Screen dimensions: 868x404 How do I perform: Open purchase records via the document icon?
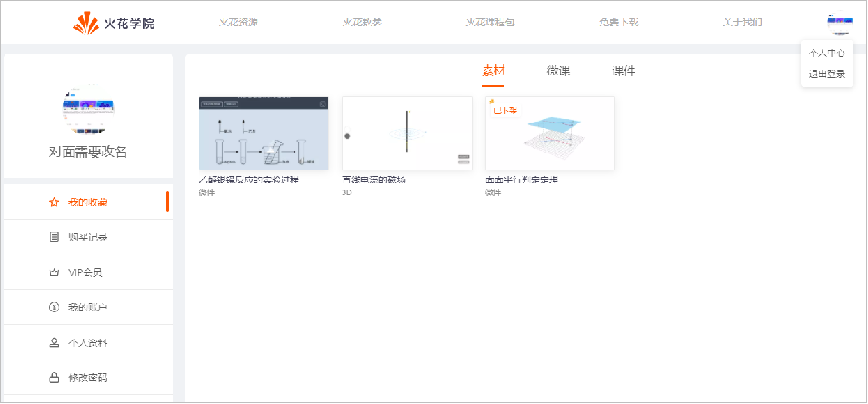click(x=54, y=238)
